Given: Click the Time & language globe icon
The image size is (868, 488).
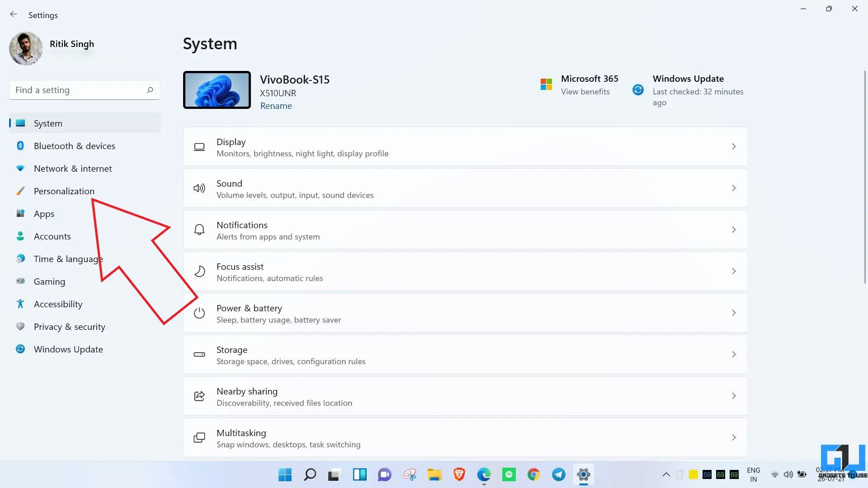Looking at the screenshot, I should coord(20,258).
